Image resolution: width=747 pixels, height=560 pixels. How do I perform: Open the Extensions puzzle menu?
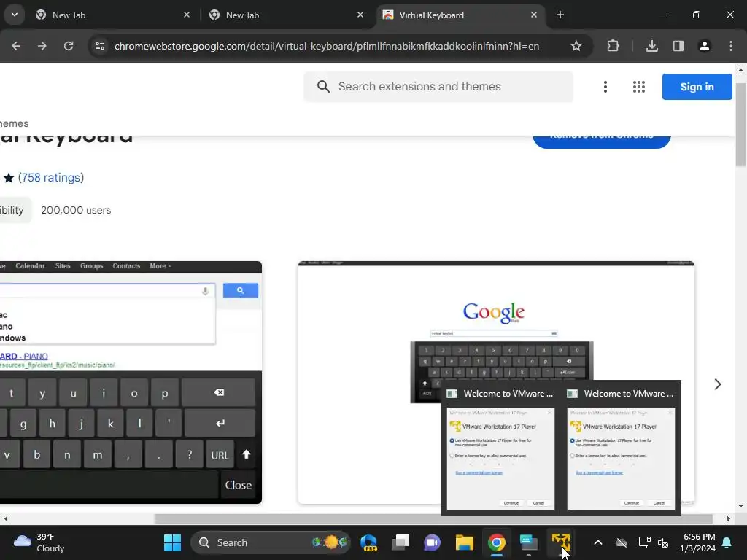pos(613,46)
